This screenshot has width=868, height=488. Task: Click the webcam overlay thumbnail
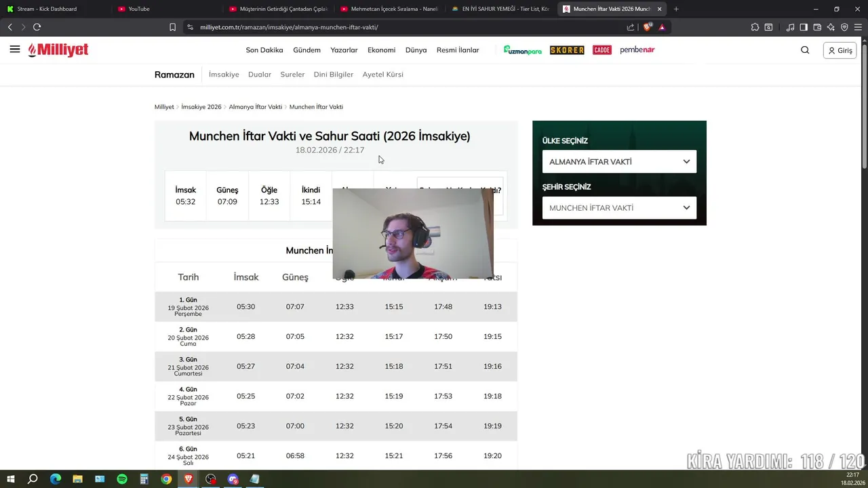(x=413, y=234)
